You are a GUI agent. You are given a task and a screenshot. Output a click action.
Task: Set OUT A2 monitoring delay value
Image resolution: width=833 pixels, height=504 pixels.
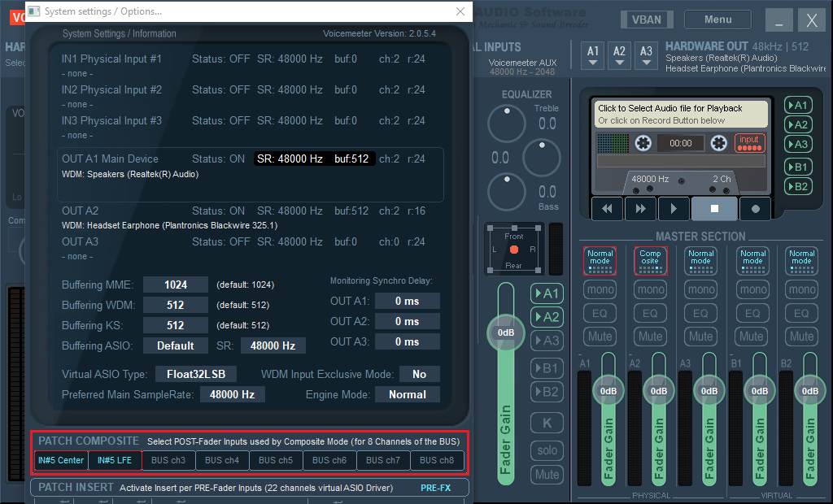pyautogui.click(x=407, y=321)
